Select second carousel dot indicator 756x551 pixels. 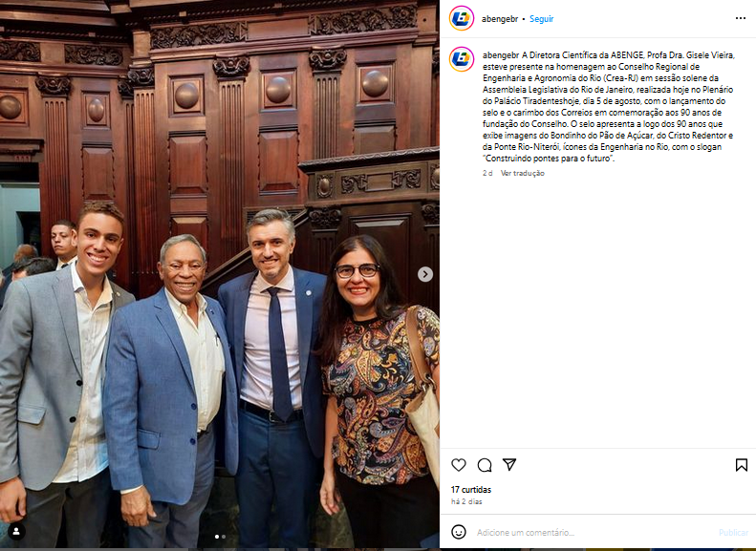click(224, 537)
